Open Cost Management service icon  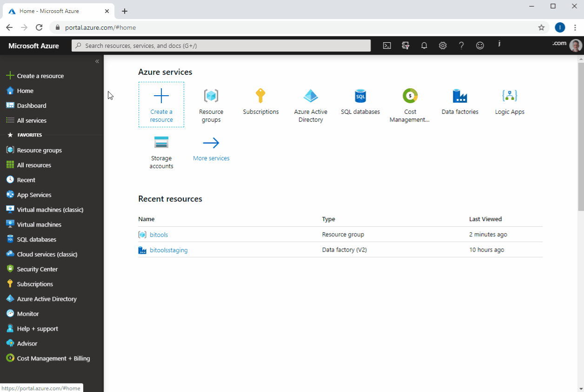click(x=410, y=96)
